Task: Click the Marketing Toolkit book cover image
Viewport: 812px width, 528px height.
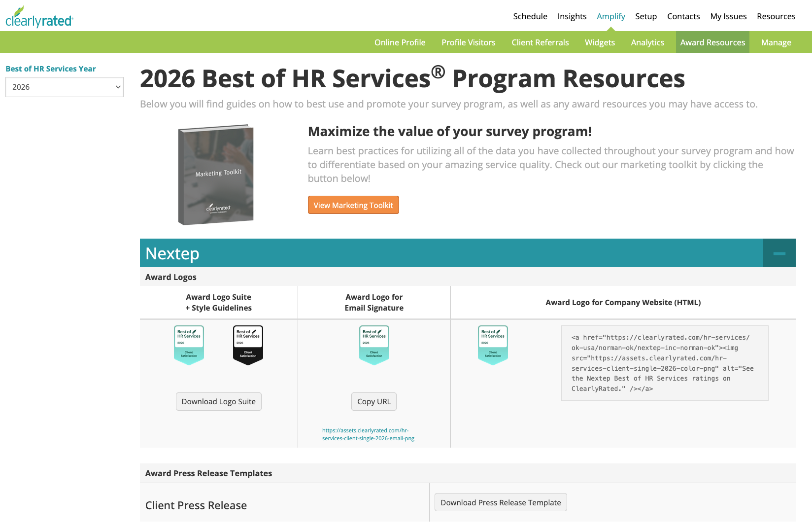Action: [216, 175]
